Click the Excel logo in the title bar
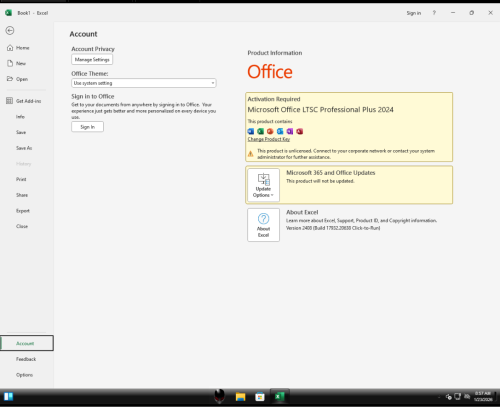Screen dimensions: 500x407 9,13
